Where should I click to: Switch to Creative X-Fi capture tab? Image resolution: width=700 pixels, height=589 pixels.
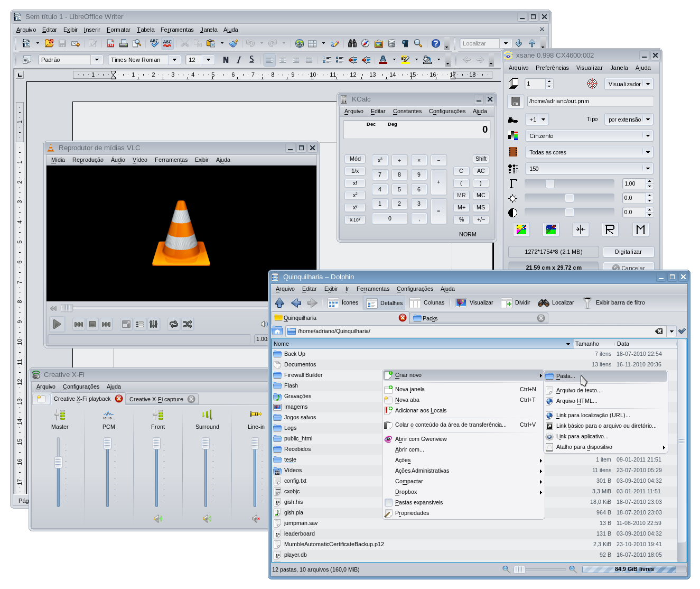pyautogui.click(x=162, y=399)
